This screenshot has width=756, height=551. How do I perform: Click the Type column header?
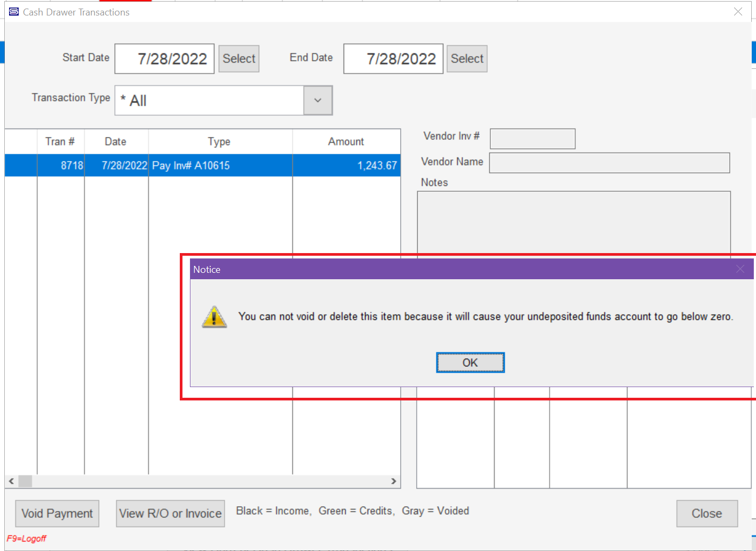coord(219,141)
